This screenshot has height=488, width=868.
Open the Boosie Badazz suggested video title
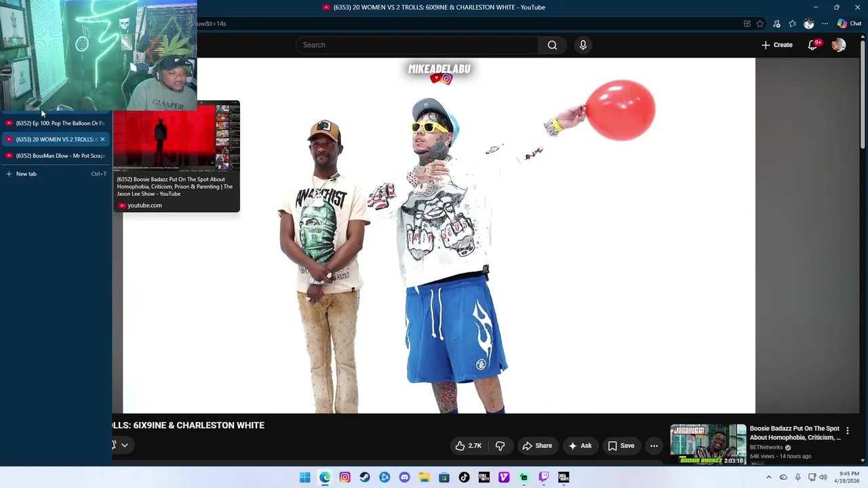point(795,433)
